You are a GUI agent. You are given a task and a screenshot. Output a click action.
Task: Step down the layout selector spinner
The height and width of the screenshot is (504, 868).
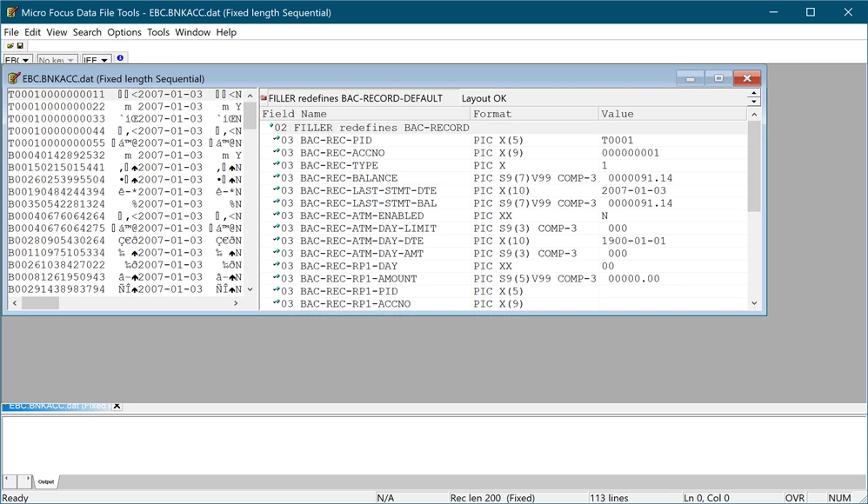pyautogui.click(x=753, y=102)
